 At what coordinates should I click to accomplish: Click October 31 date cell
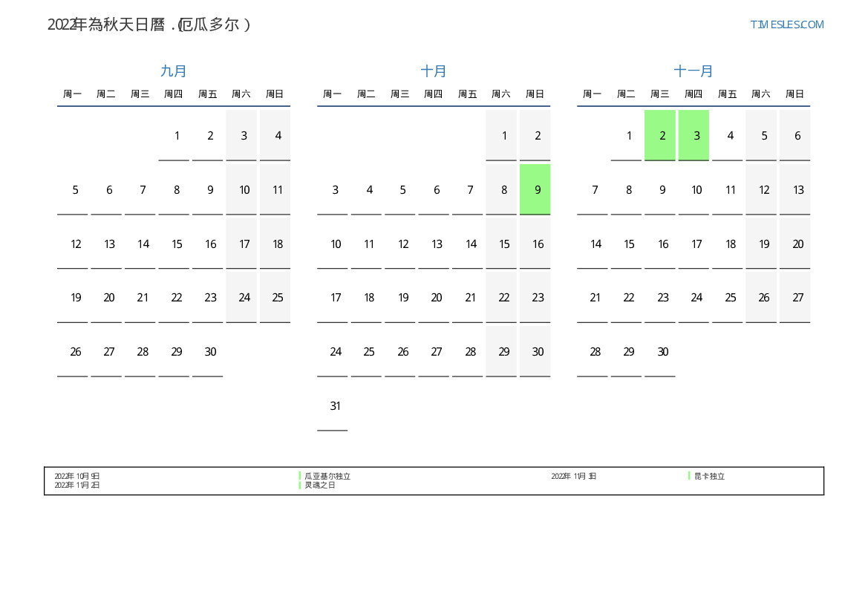335,406
